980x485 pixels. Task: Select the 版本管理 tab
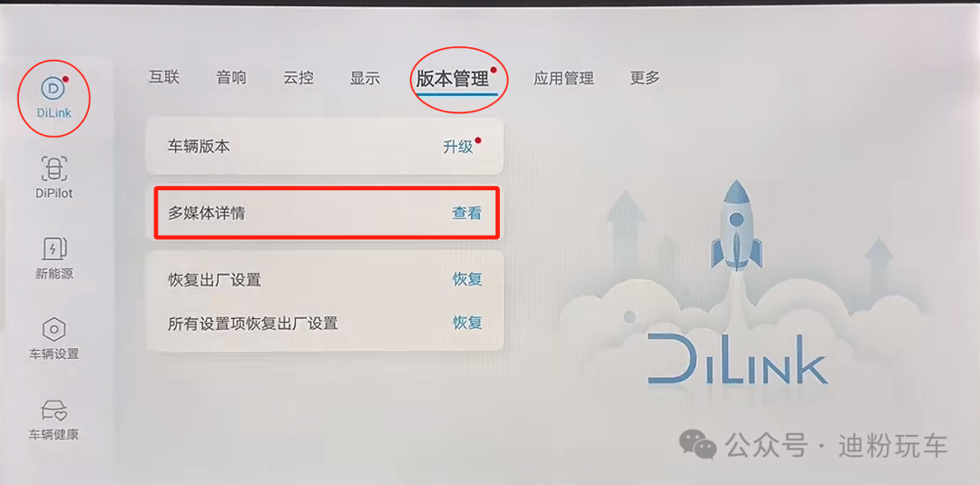[453, 79]
